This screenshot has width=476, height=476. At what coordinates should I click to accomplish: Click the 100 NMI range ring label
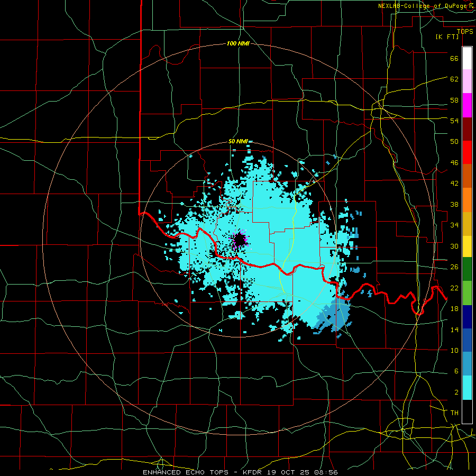(238, 43)
